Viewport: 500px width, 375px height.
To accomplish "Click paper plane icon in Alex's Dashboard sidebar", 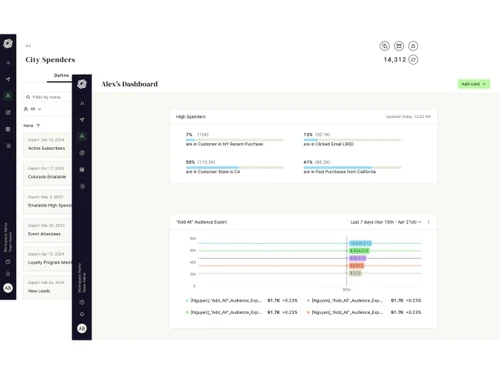I will click(82, 120).
